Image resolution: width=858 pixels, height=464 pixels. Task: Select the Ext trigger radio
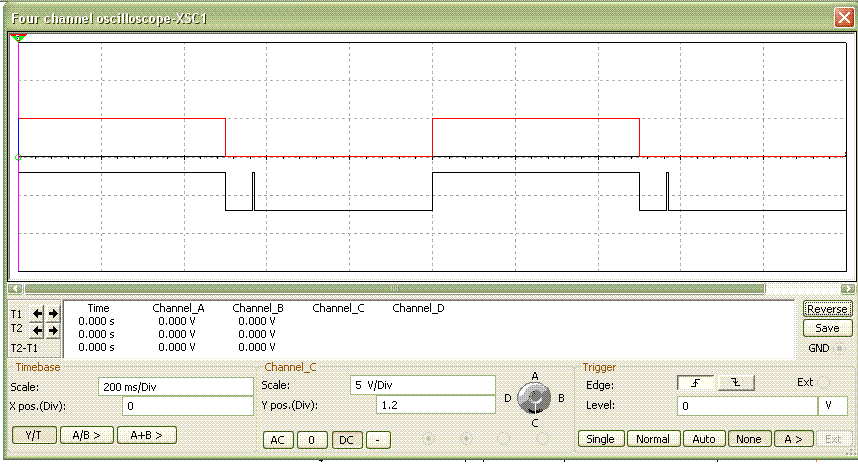pos(824,382)
